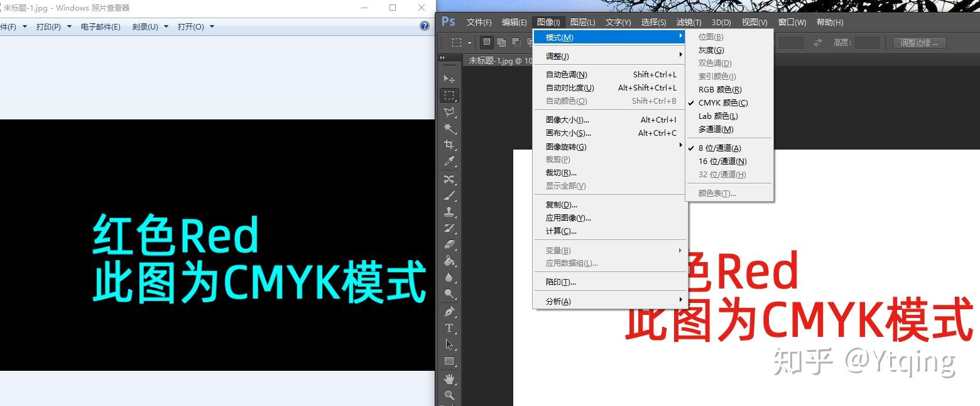Open Photo Viewer help icon

(x=425, y=26)
